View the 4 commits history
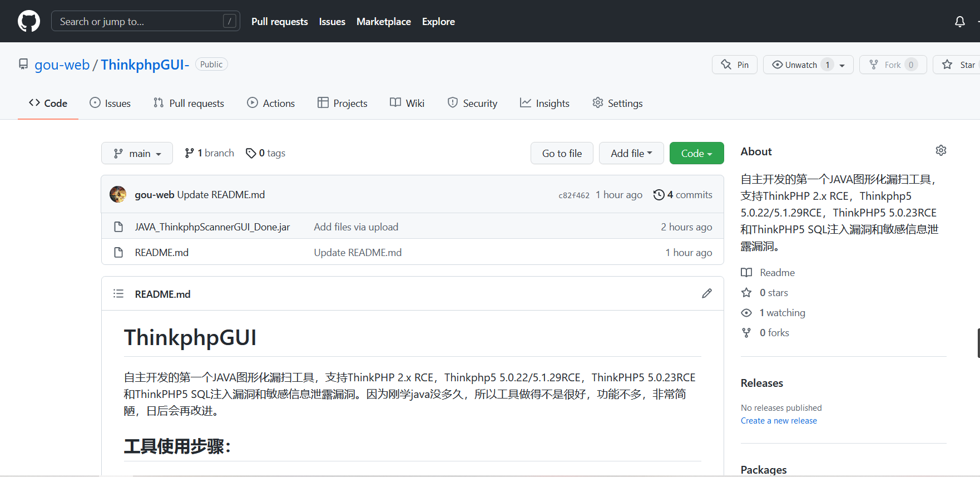 [x=683, y=194]
